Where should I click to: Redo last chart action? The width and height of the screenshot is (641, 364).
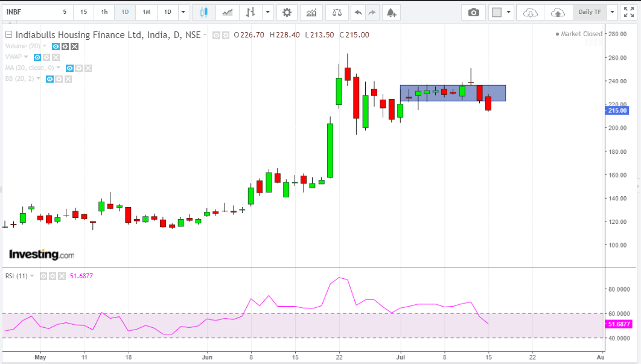(372, 12)
